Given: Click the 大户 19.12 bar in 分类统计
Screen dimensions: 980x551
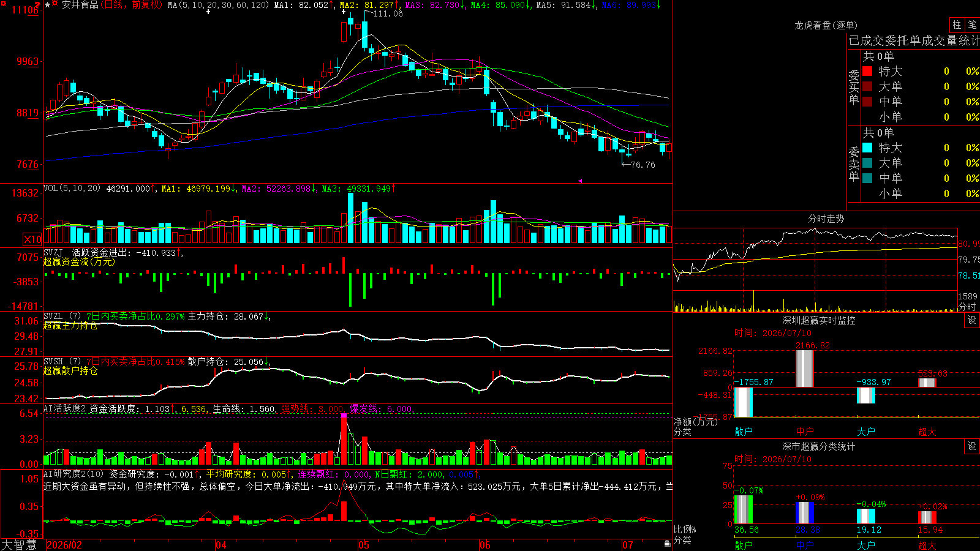Looking at the screenshot, I should [866, 516].
